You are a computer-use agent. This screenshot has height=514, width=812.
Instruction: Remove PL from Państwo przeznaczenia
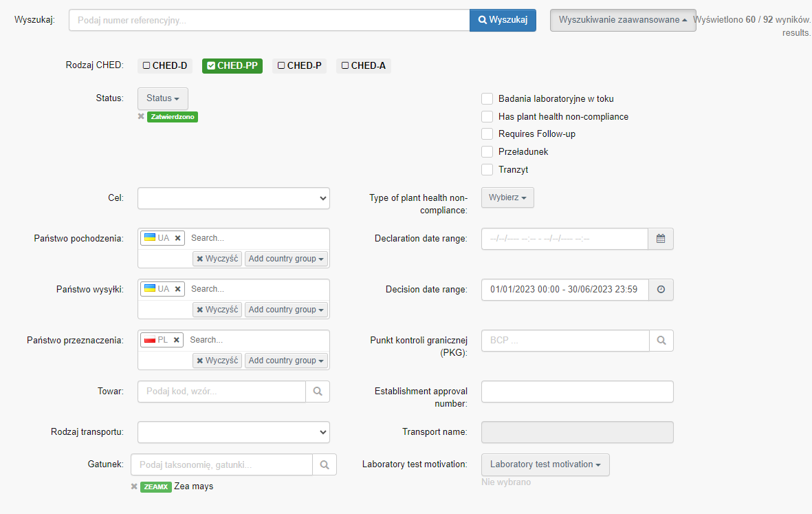pos(177,340)
